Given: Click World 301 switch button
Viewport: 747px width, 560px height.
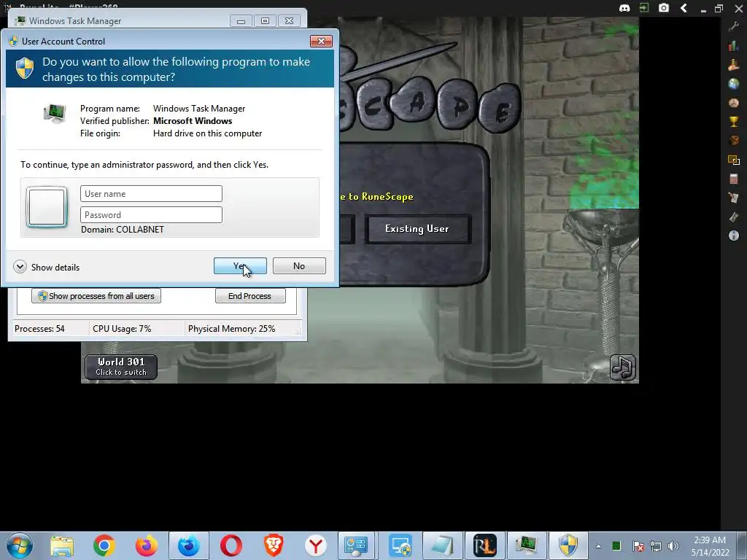Looking at the screenshot, I should 121,367.
